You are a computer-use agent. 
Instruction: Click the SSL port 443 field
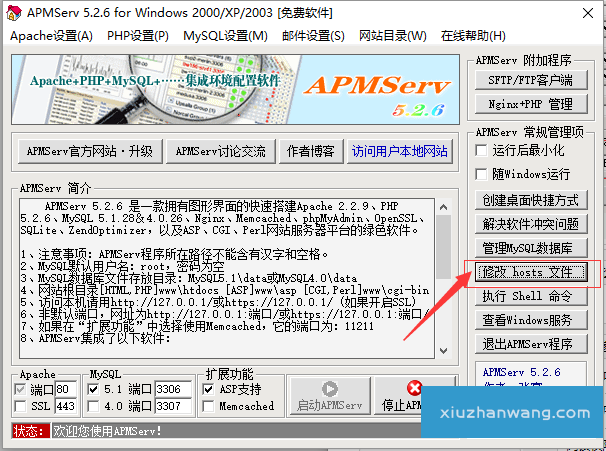click(66, 406)
